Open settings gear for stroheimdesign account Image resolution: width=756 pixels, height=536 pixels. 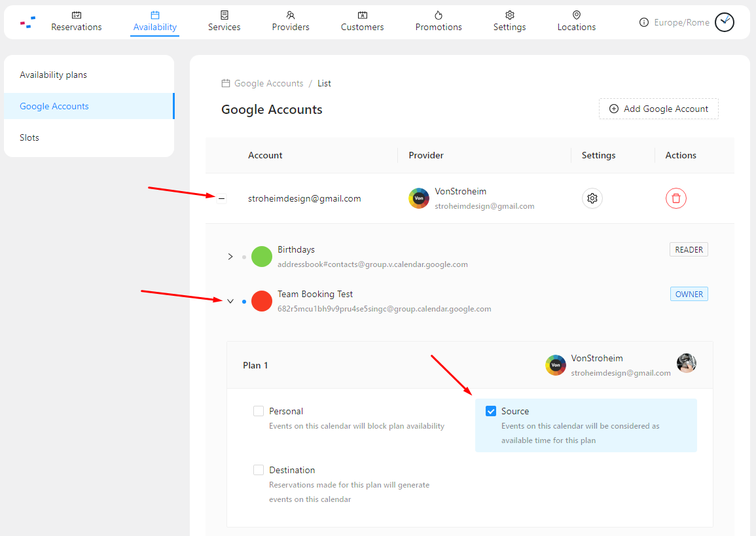point(592,198)
